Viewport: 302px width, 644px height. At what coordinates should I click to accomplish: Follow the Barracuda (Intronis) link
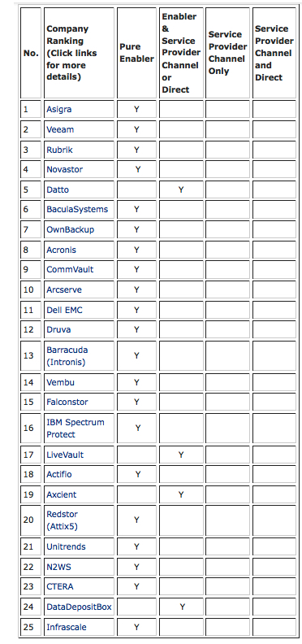pyautogui.click(x=67, y=356)
